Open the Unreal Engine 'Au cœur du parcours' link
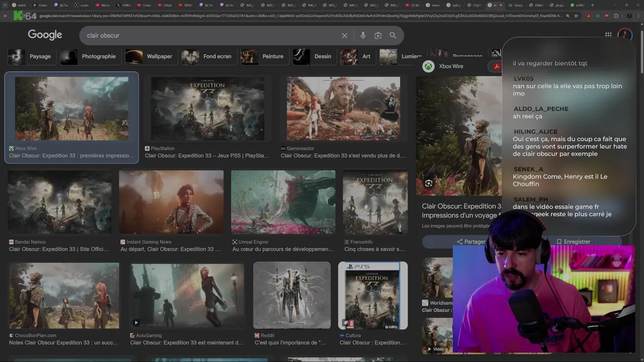Screen dimensions: 644x362 pos(283,249)
